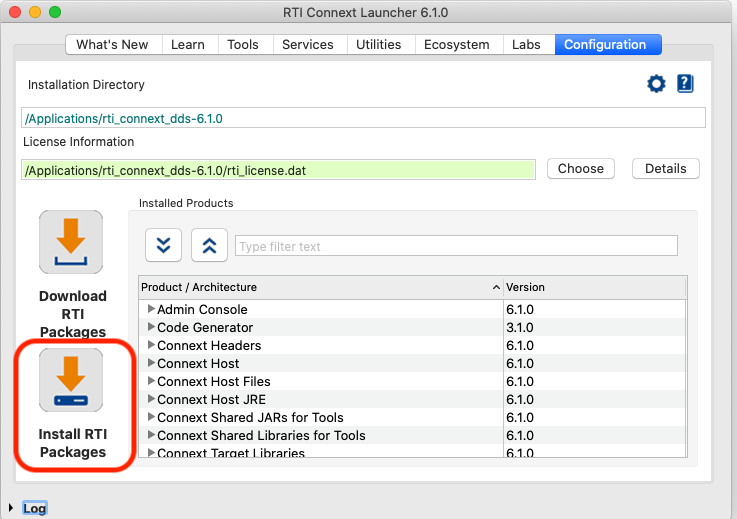Click Connext Host version 6.1.0 cell
Viewport: 737px width, 519px height.
[520, 363]
